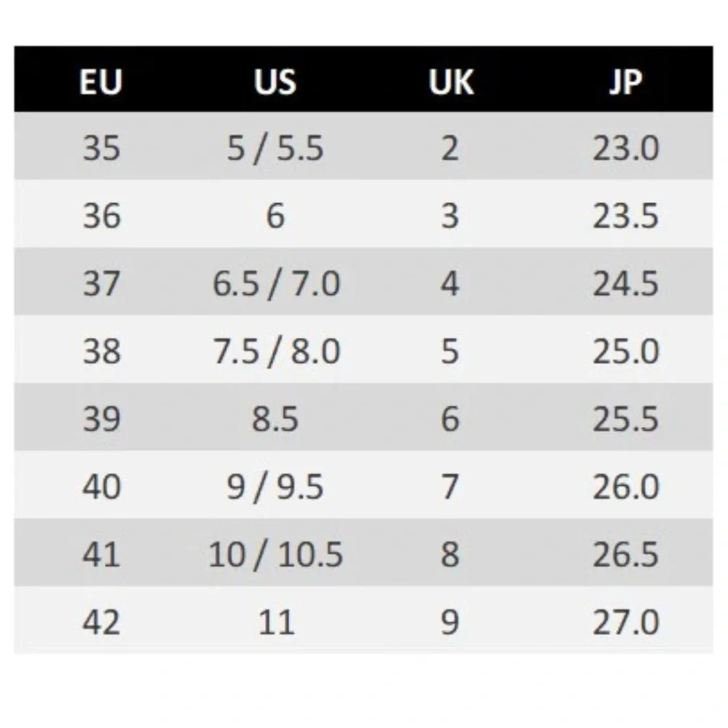Select JP size 25.5 cell
This screenshot has height=728, width=728.
[625, 419]
